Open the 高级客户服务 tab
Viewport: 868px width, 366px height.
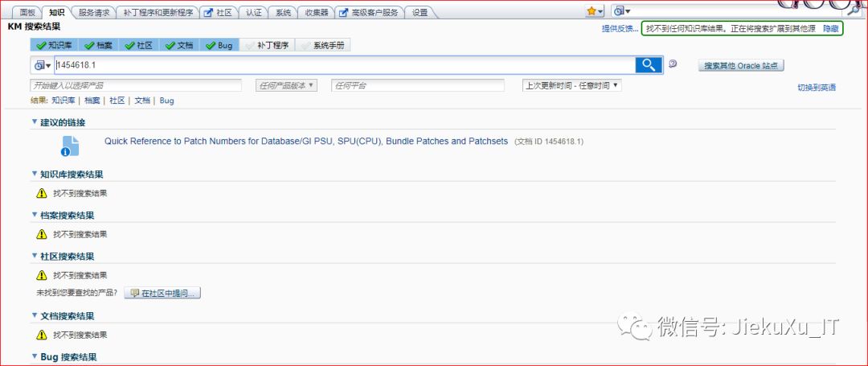(369, 12)
